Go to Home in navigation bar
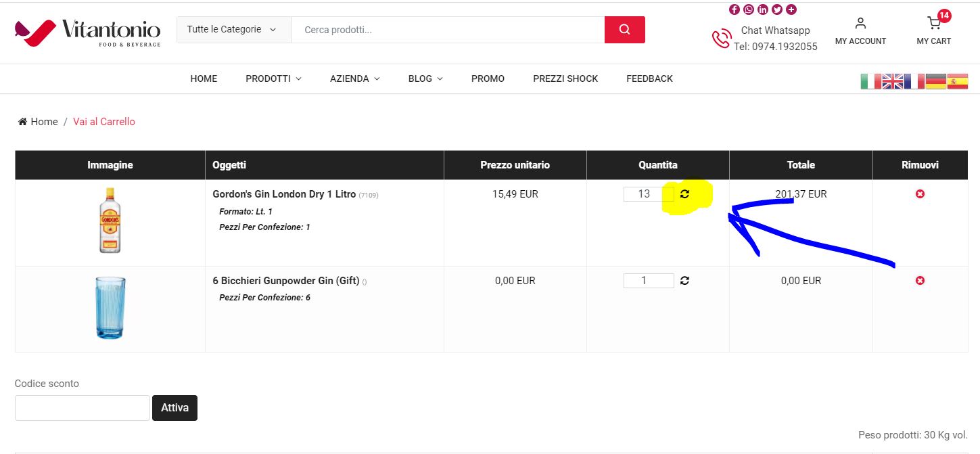Viewport: 980px width, 454px height. tap(204, 78)
